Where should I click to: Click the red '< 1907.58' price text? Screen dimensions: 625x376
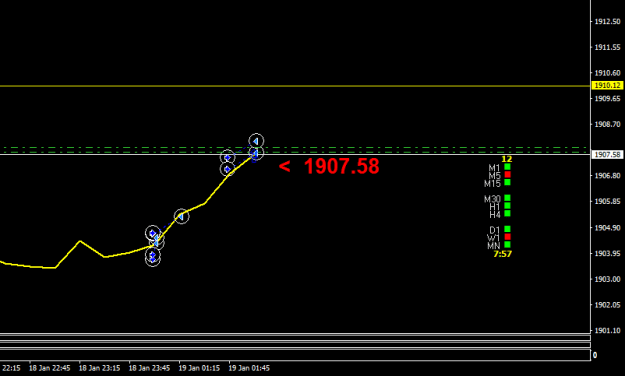pyautogui.click(x=329, y=166)
